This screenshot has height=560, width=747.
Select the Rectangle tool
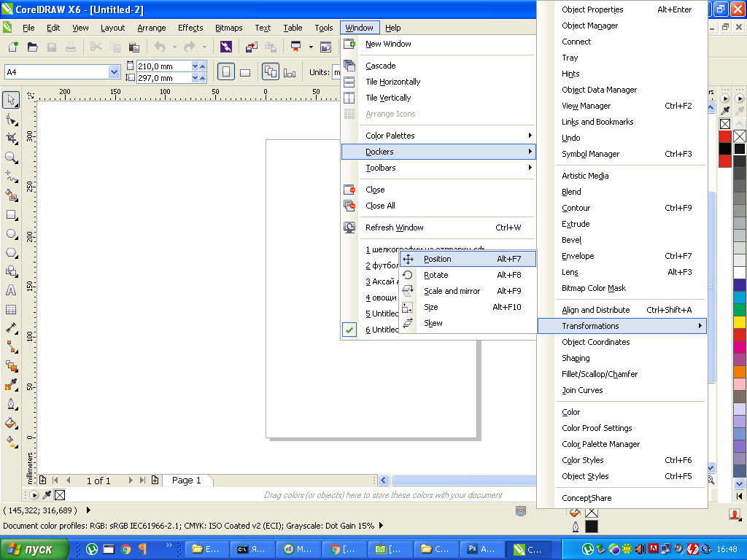point(11,215)
